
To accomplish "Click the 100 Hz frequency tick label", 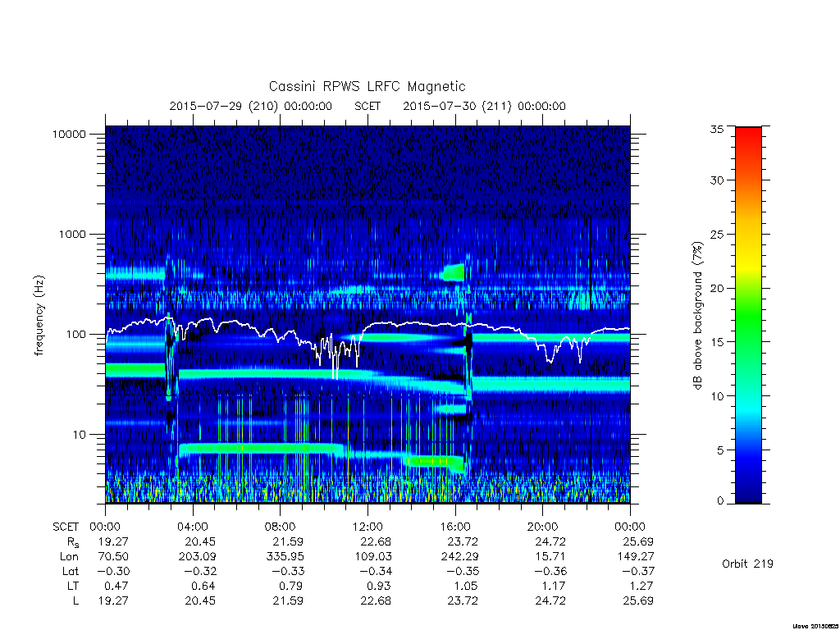I will coord(75,335).
